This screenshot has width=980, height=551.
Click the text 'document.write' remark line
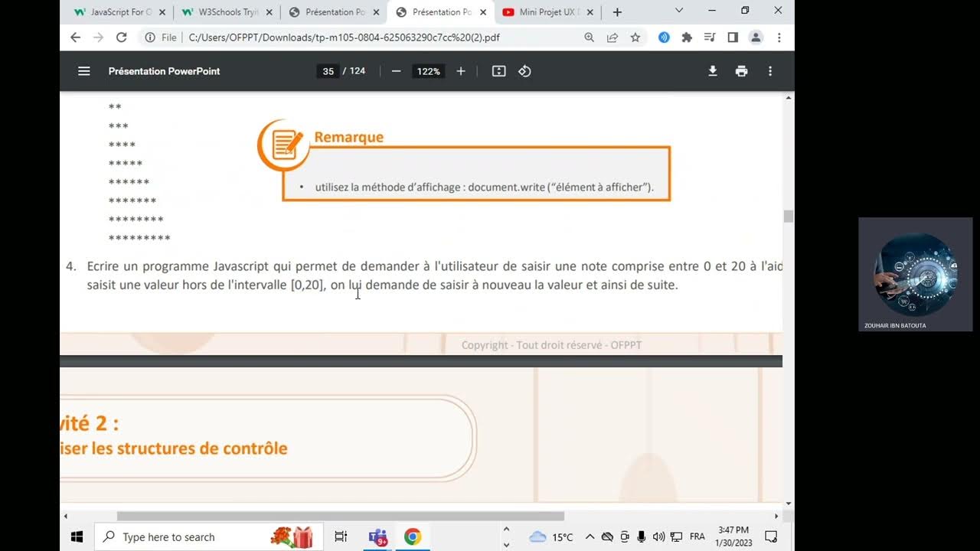click(x=485, y=187)
